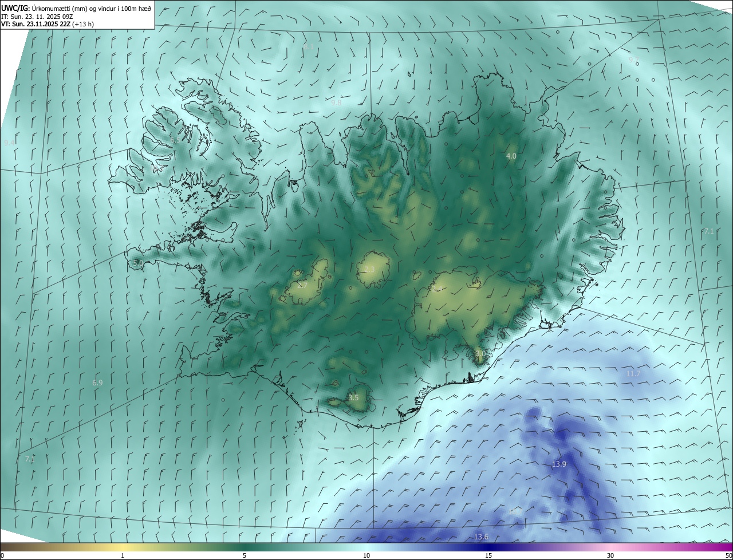Click the 6.5 value over the Westfjords

click(x=175, y=140)
